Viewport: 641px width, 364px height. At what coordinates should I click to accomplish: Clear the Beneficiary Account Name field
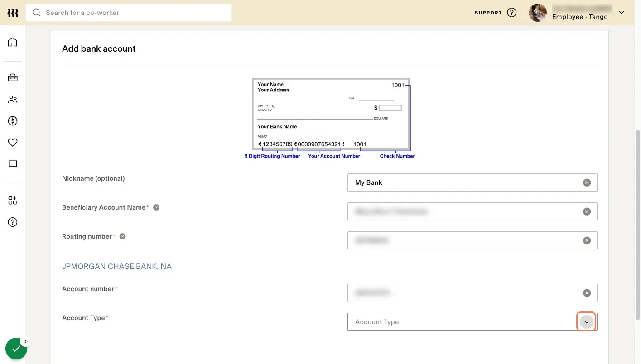587,211
